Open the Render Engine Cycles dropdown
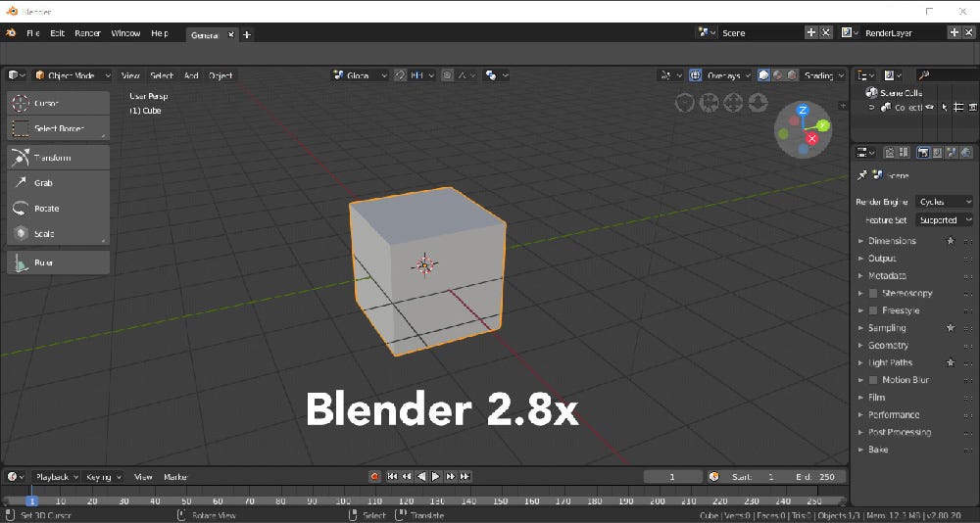Image resolution: width=980 pixels, height=523 pixels. point(945,202)
